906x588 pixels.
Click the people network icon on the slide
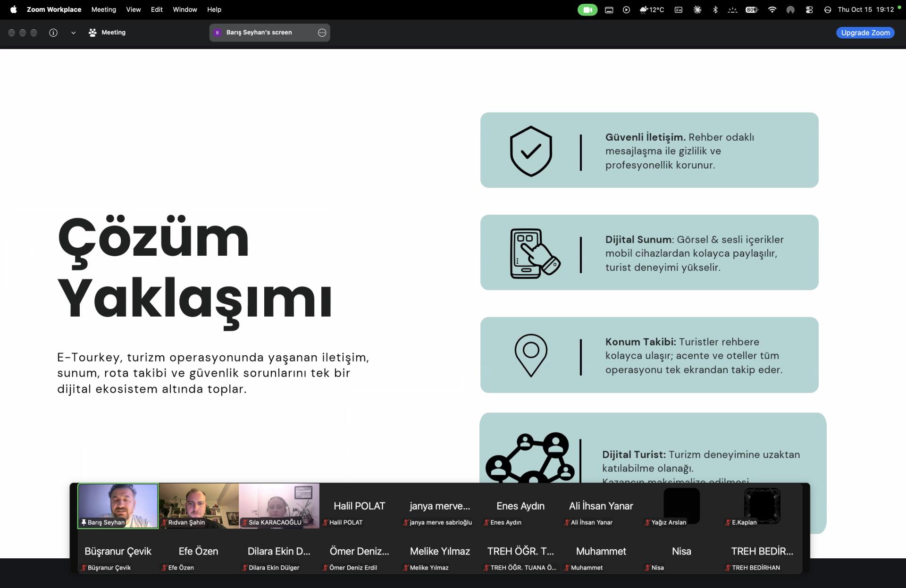point(530,457)
